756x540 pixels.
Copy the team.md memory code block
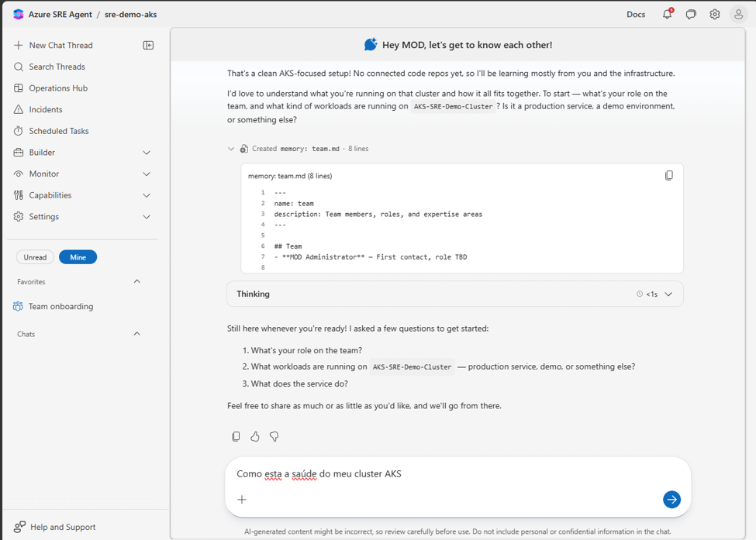pyautogui.click(x=668, y=175)
